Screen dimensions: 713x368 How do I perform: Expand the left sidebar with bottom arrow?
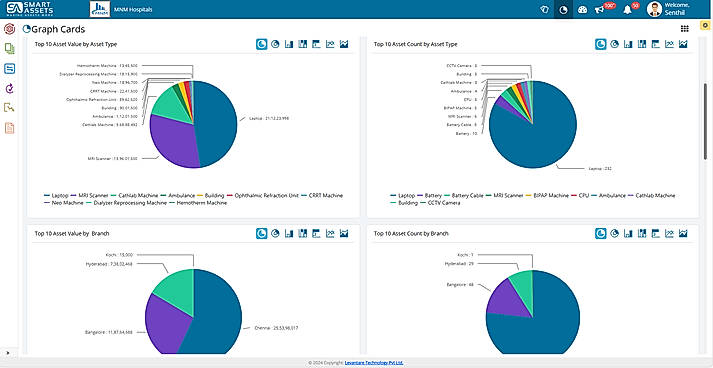(7, 353)
